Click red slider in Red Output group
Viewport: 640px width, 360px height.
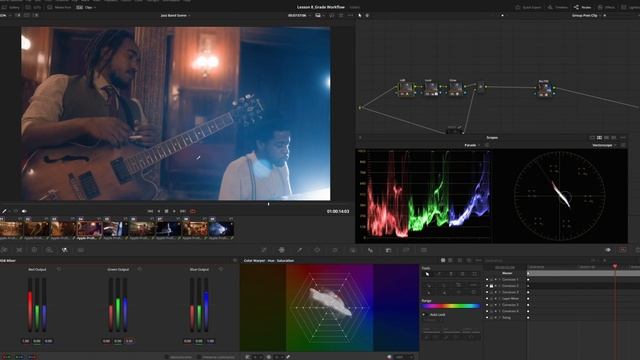point(30,305)
